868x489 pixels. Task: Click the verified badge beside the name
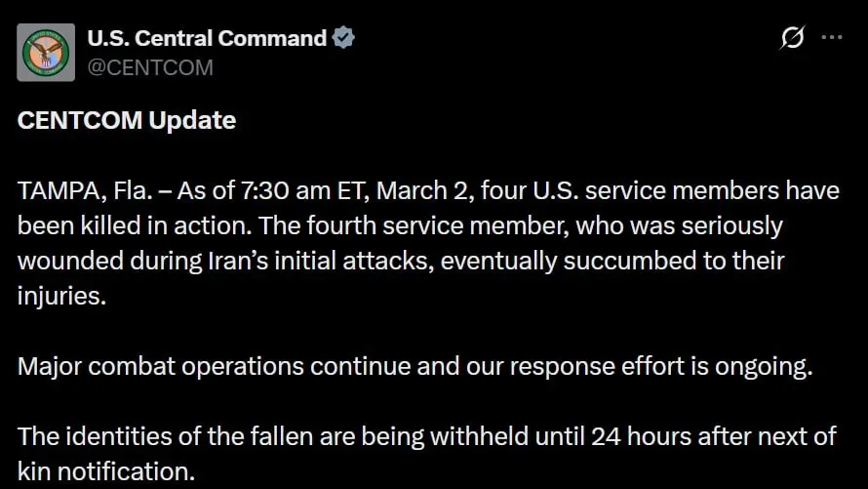click(x=343, y=38)
